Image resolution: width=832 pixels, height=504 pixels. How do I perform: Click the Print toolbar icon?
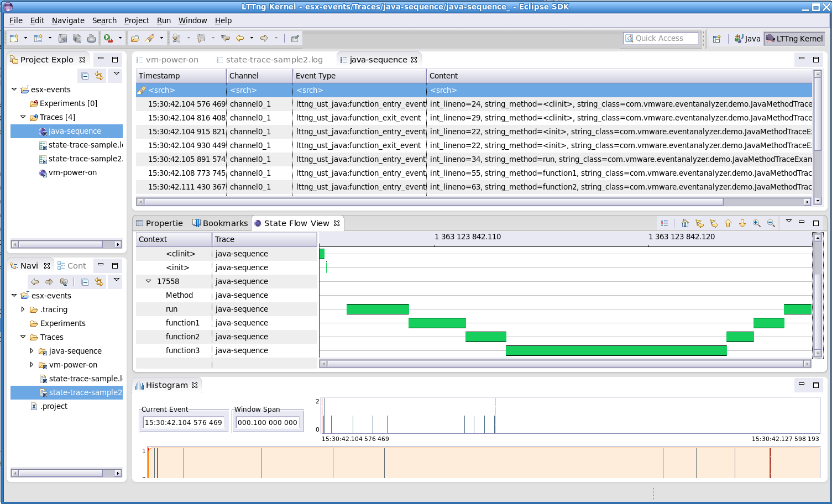pos(91,38)
